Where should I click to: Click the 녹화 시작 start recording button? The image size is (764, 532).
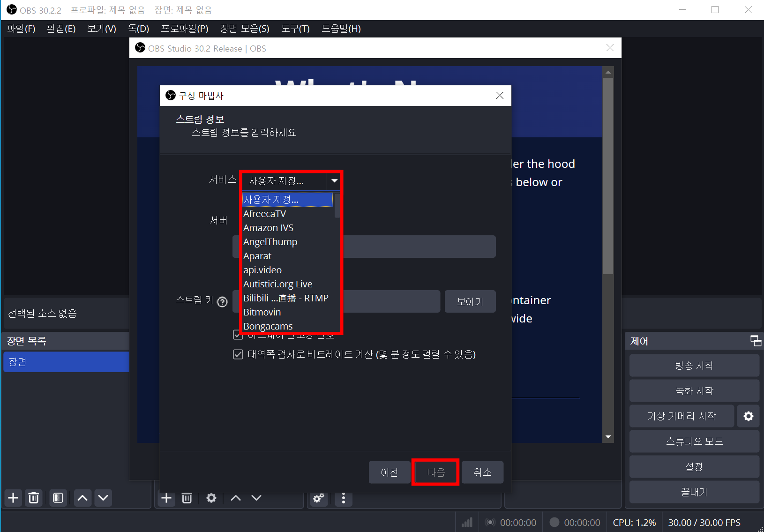click(x=694, y=391)
